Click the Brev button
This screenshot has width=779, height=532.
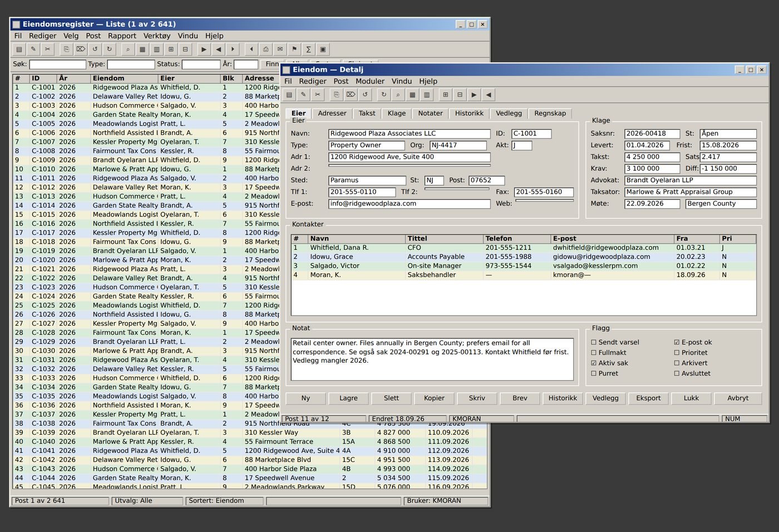pos(520,398)
